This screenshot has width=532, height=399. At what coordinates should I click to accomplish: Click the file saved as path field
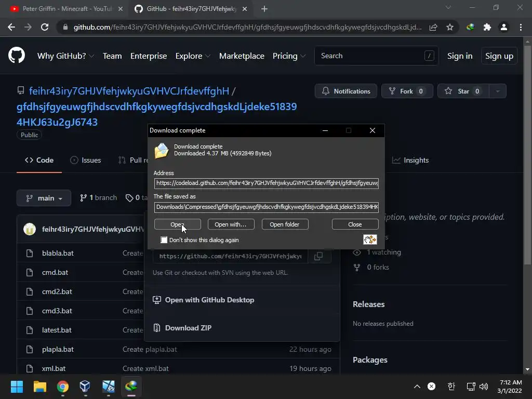[267, 207]
